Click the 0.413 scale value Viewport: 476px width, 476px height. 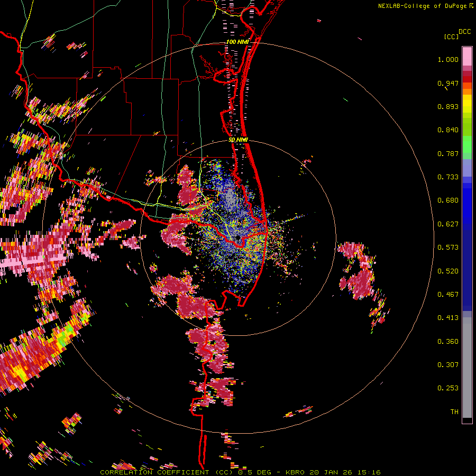(x=448, y=318)
